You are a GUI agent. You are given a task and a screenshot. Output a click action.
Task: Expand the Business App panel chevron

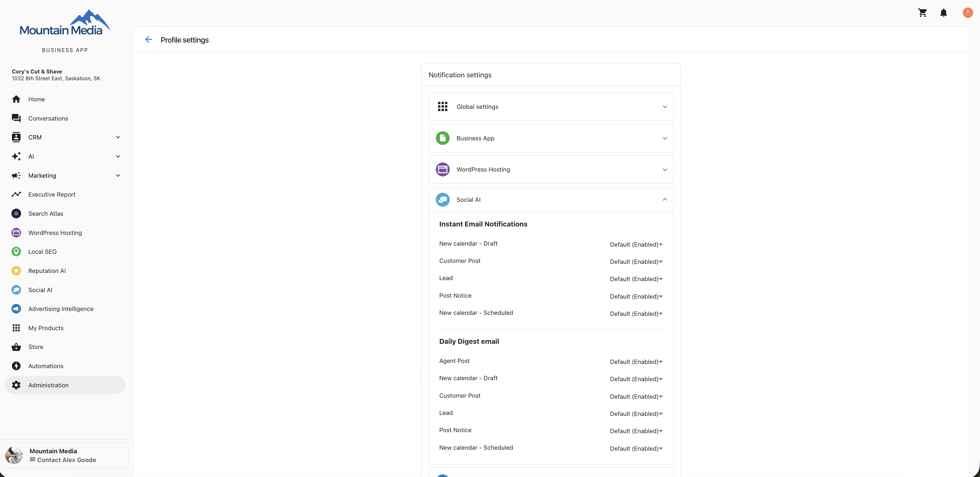pyautogui.click(x=665, y=138)
